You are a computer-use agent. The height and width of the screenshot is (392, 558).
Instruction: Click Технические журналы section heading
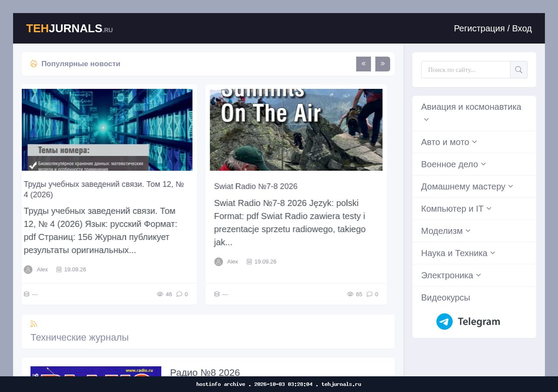coord(79,338)
